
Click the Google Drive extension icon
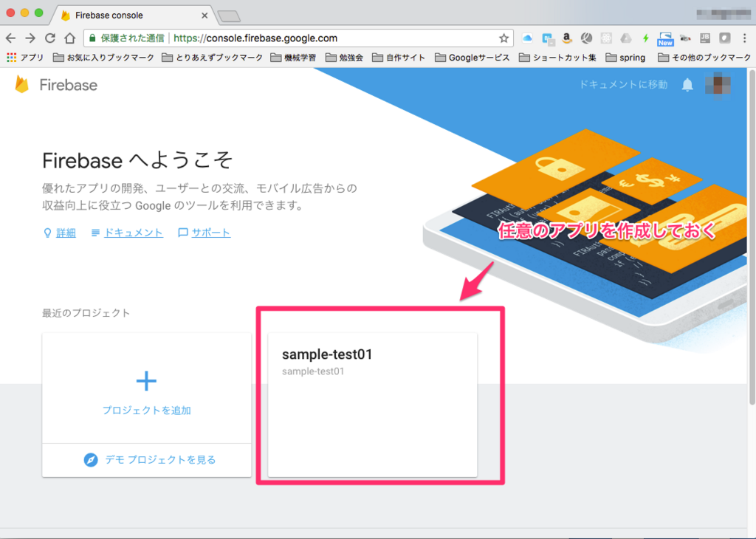[625, 38]
